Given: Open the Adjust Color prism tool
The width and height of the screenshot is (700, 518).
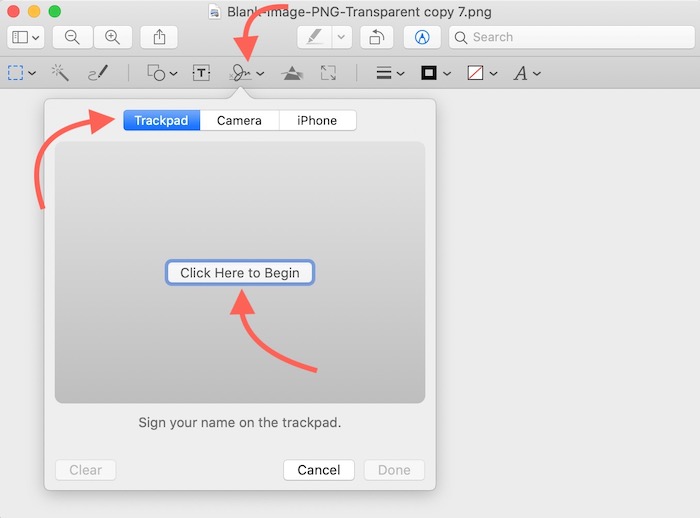Looking at the screenshot, I should coord(292,73).
